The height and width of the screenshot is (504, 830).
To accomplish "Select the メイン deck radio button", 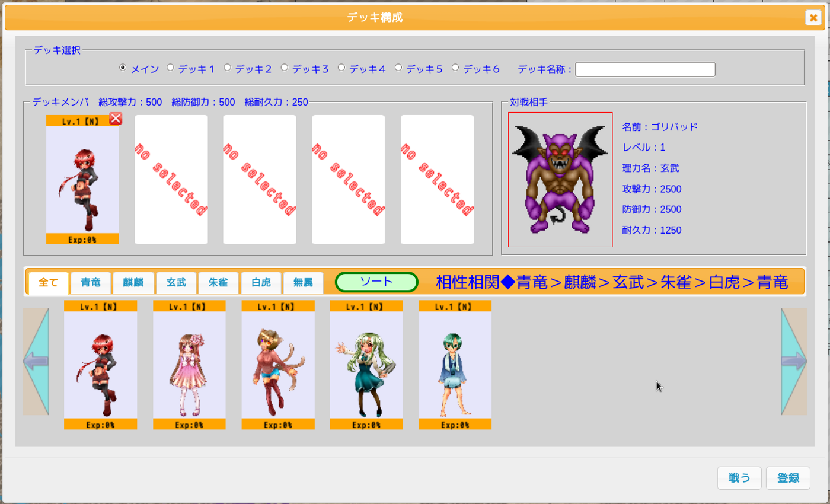I will tap(123, 68).
